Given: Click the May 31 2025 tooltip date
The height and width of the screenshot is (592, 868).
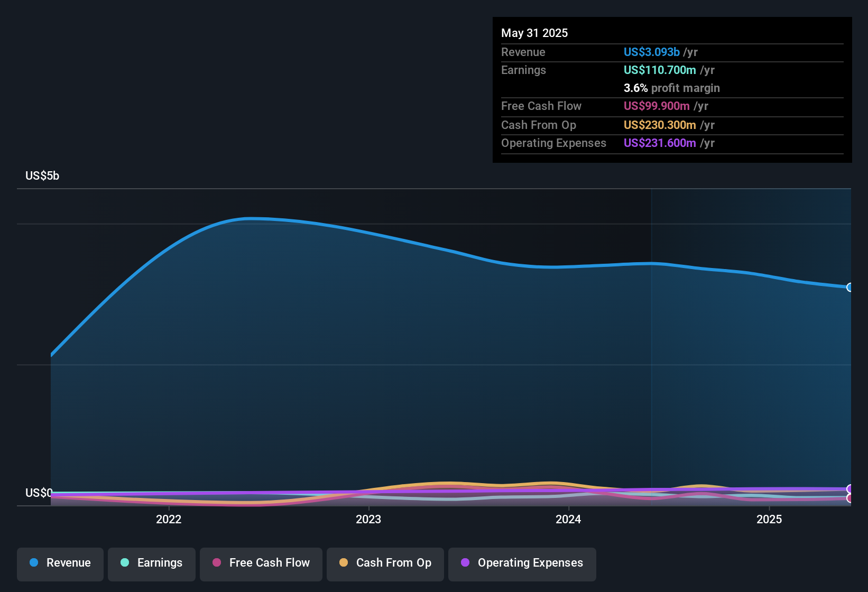Looking at the screenshot, I should pyautogui.click(x=534, y=33).
